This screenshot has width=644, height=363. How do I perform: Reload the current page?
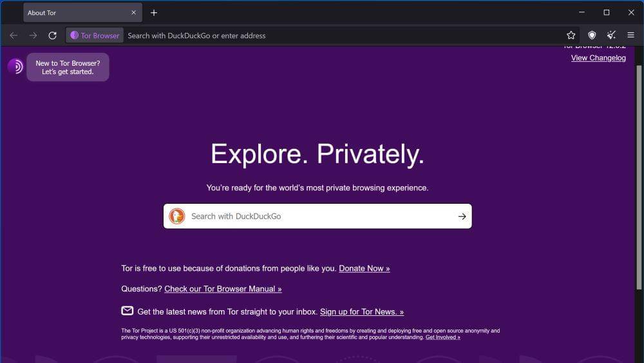(x=53, y=35)
